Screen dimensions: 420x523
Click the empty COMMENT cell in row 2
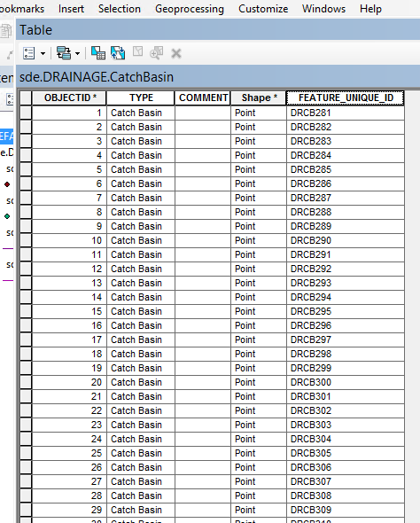point(203,127)
